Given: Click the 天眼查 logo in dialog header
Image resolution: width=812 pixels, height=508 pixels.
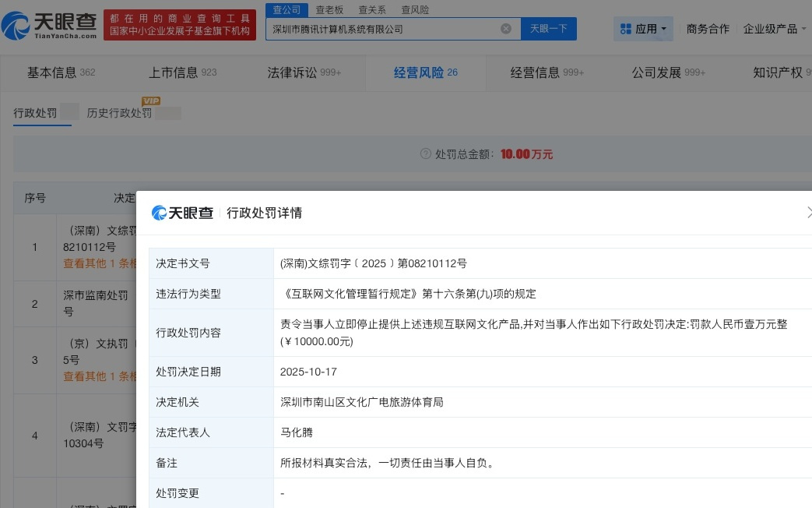Looking at the screenshot, I should pyautogui.click(x=182, y=213).
